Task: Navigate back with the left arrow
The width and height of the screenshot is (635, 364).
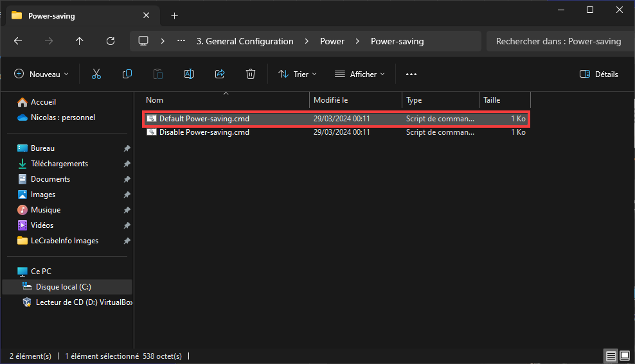Action: (18, 41)
